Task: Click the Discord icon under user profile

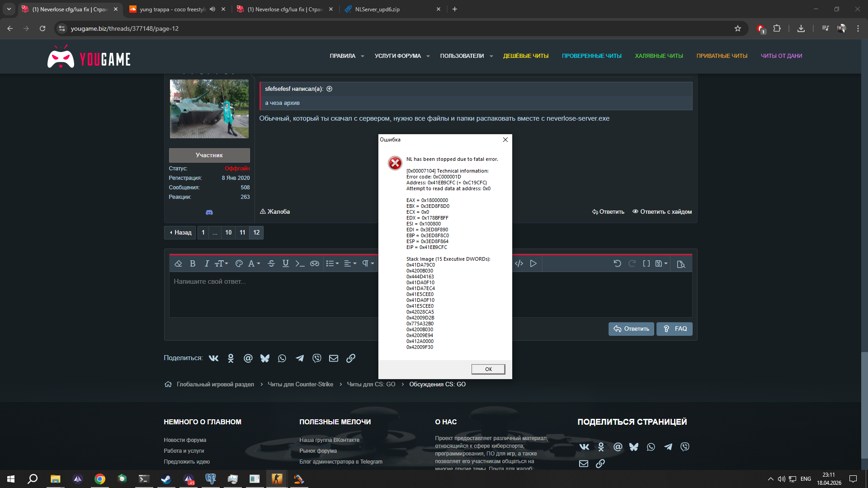Action: click(209, 212)
